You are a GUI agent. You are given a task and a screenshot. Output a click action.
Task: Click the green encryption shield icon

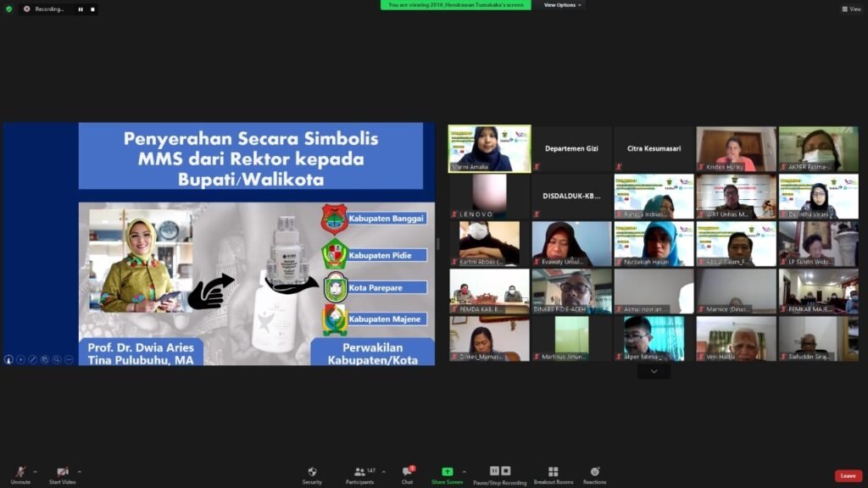coord(9,9)
